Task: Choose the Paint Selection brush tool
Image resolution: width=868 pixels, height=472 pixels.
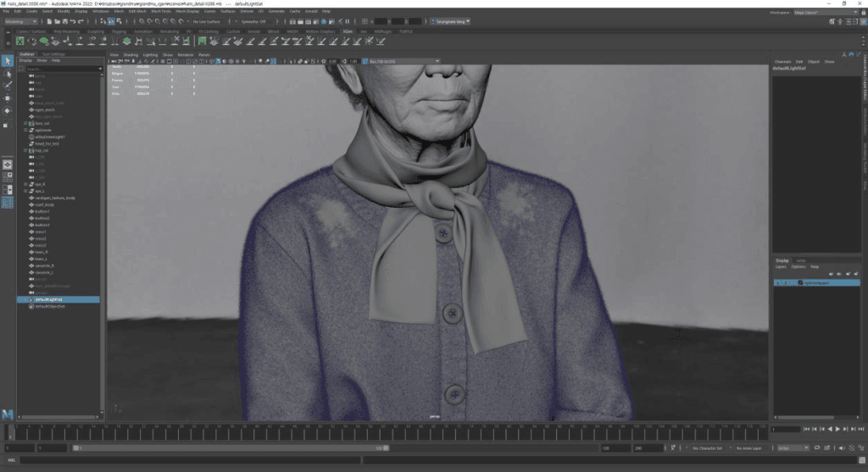Action: pyautogui.click(x=8, y=86)
